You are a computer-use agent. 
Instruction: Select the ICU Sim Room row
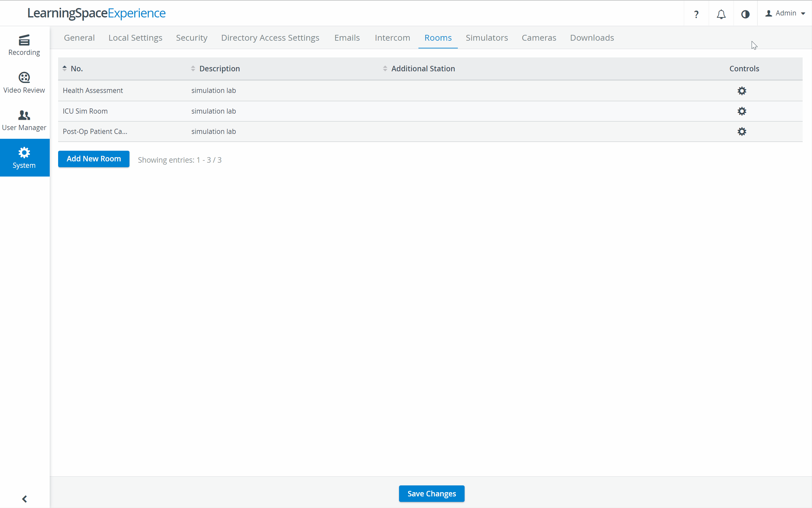click(430, 111)
